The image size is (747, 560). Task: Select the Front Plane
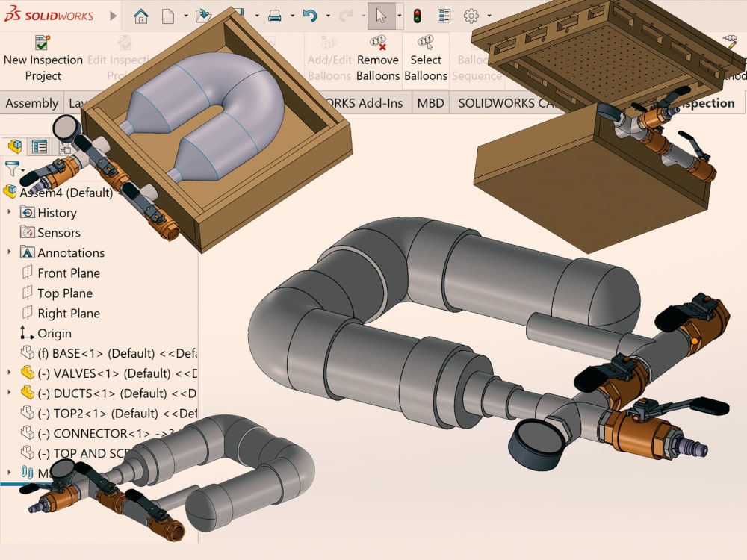(69, 273)
